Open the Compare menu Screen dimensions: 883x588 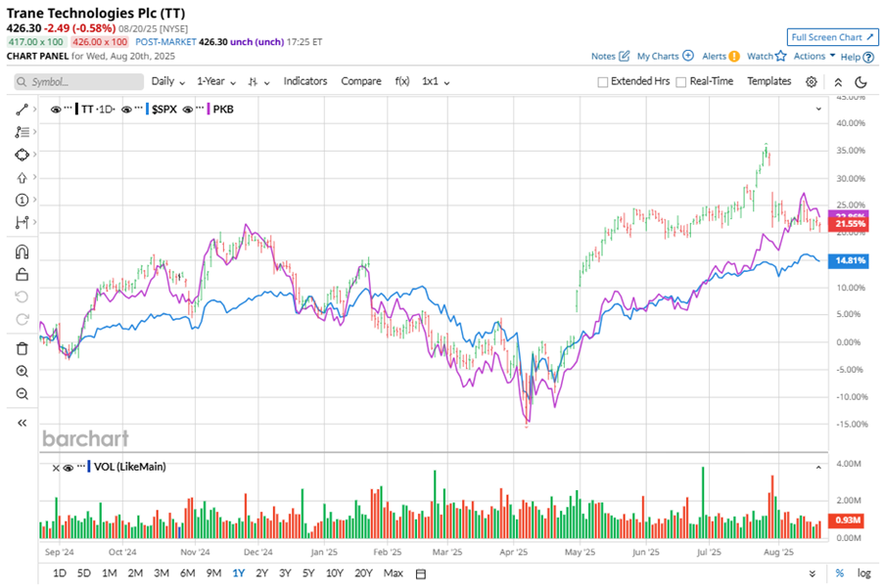point(361,81)
